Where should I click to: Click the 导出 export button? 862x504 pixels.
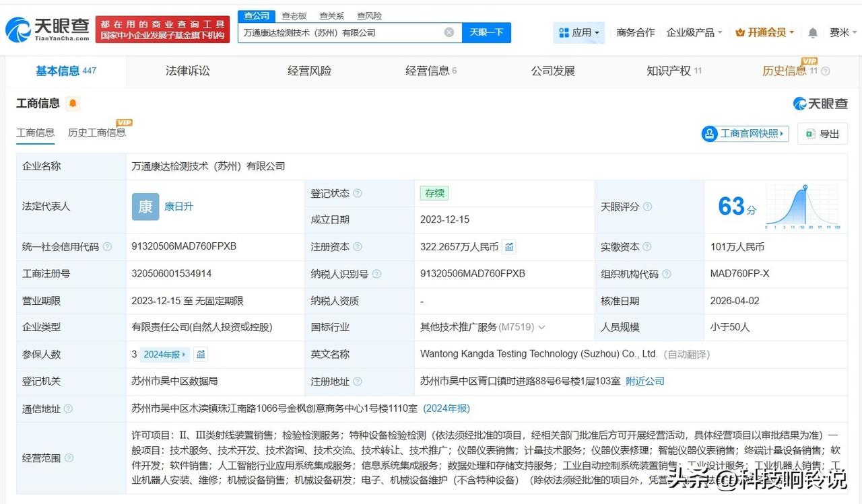click(822, 134)
